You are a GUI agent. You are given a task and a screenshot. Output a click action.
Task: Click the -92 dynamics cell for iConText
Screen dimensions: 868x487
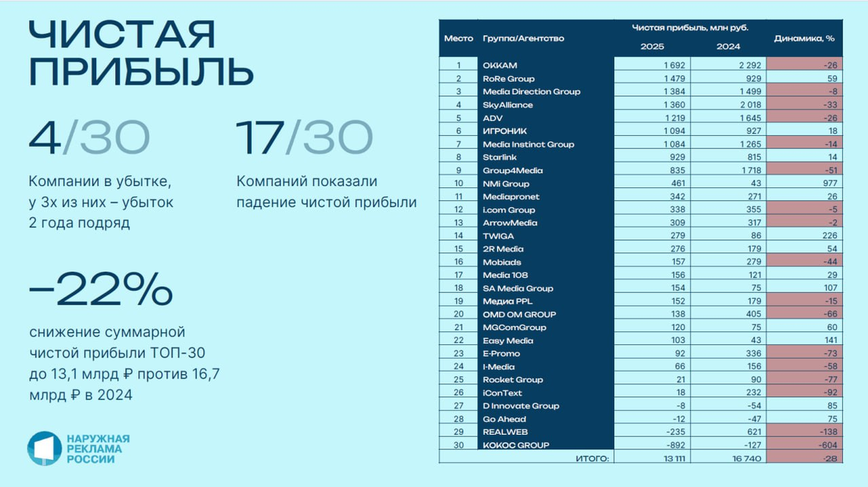(x=803, y=392)
